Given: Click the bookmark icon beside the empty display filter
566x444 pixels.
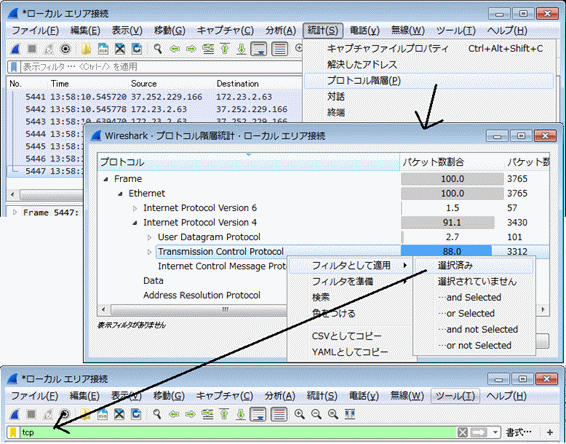Looking at the screenshot, I should tap(14, 67).
